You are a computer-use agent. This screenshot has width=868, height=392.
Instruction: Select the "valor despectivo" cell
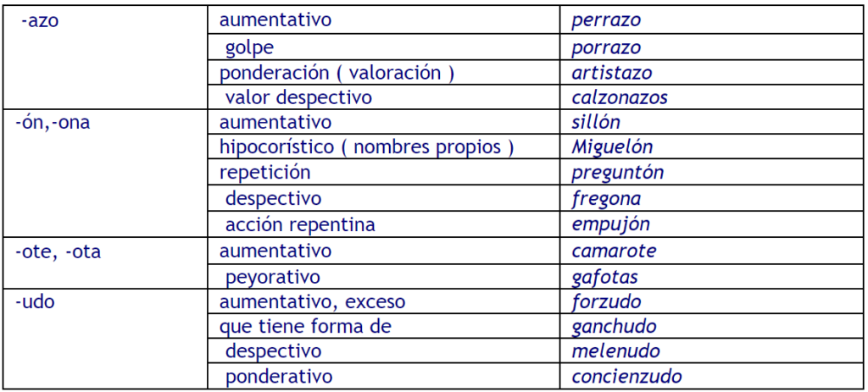point(298,97)
